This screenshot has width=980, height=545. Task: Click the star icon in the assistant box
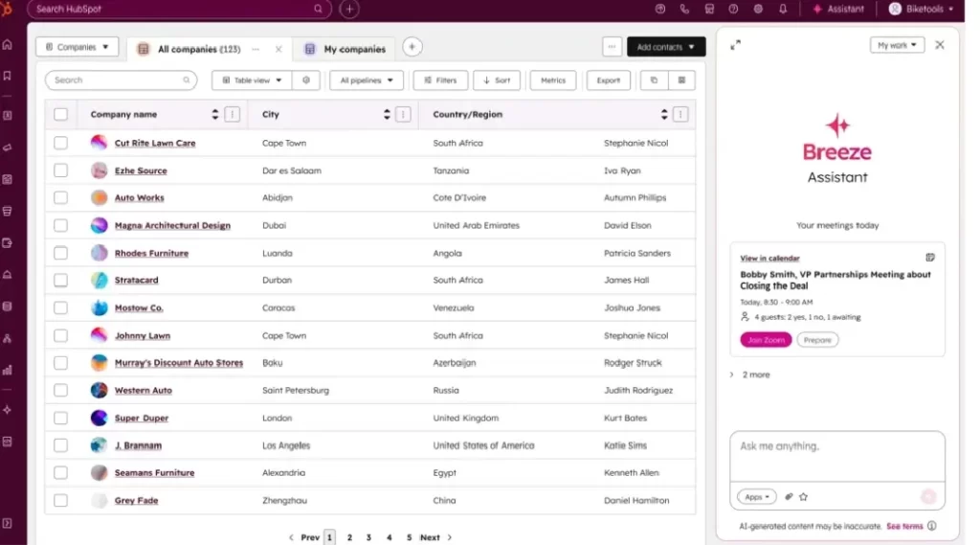803,497
